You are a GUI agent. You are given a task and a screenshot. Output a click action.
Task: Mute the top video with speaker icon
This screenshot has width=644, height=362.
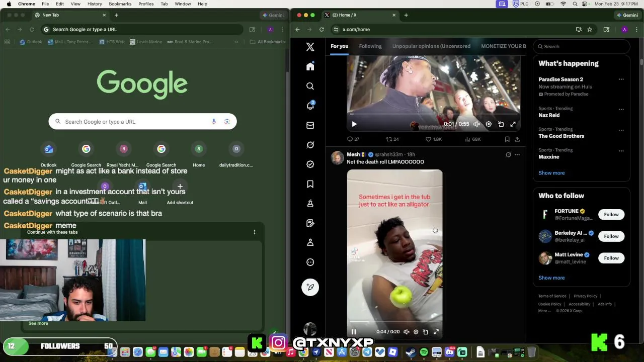coord(476,124)
